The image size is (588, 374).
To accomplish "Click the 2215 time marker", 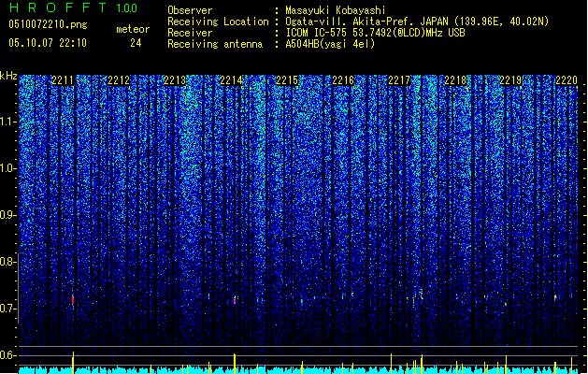I will coord(287,80).
